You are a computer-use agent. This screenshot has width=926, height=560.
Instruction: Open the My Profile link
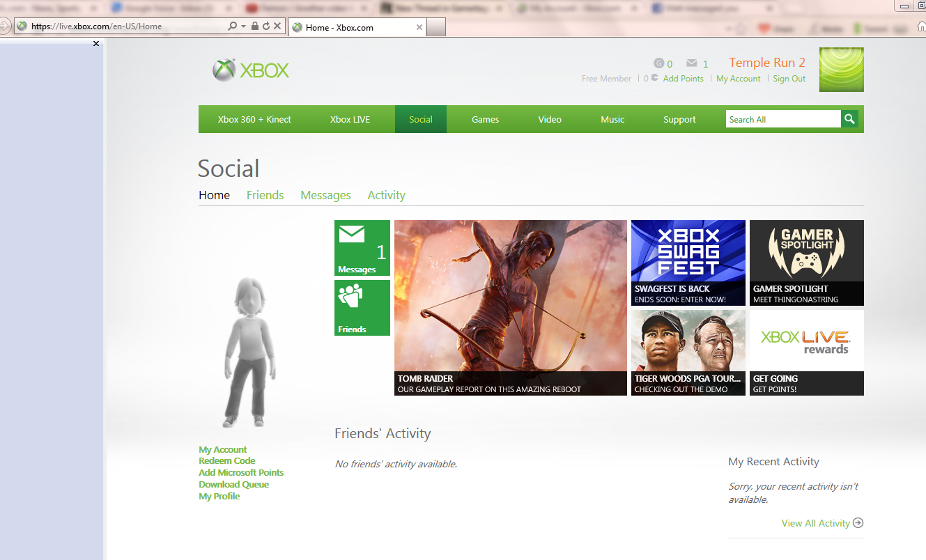pyautogui.click(x=219, y=496)
